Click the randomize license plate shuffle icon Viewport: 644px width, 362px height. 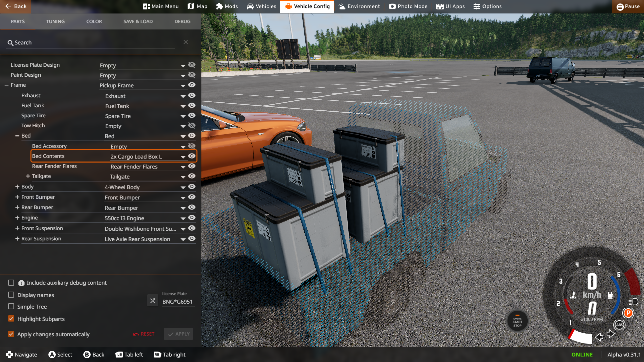pyautogui.click(x=153, y=301)
